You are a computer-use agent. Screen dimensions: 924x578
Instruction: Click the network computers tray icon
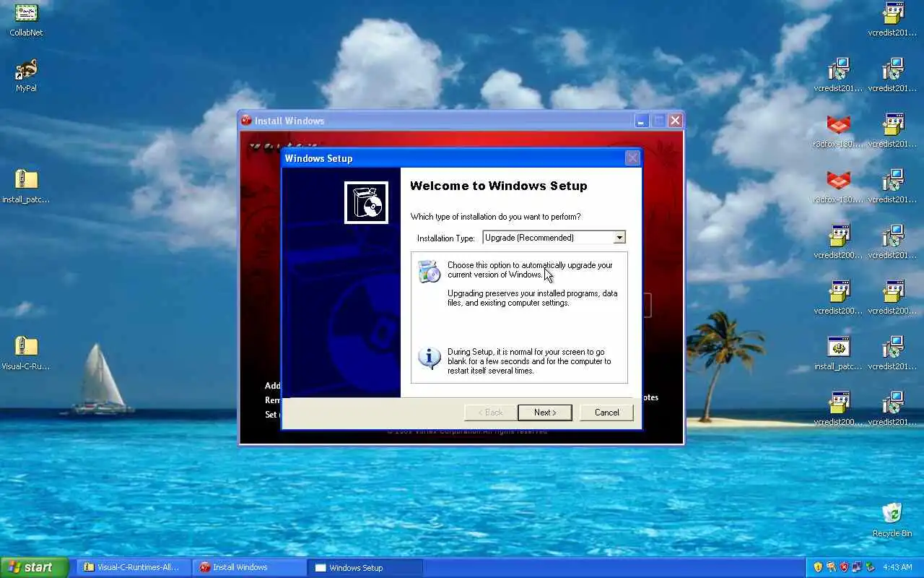coord(857,567)
